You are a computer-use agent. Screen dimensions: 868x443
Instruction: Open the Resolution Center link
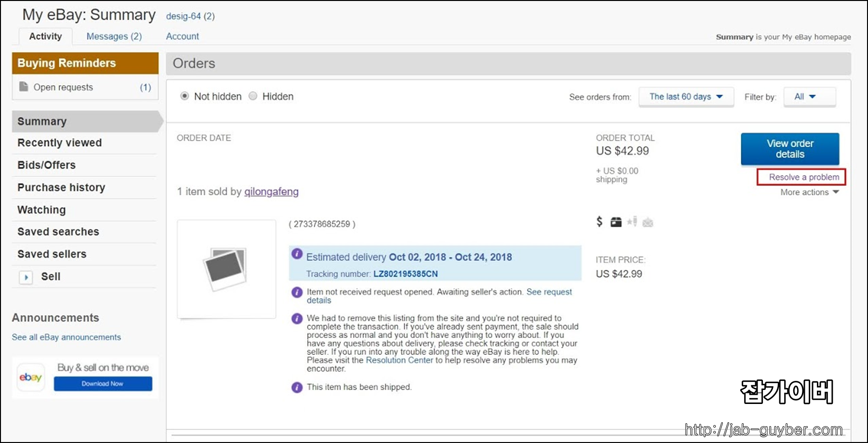click(x=399, y=360)
